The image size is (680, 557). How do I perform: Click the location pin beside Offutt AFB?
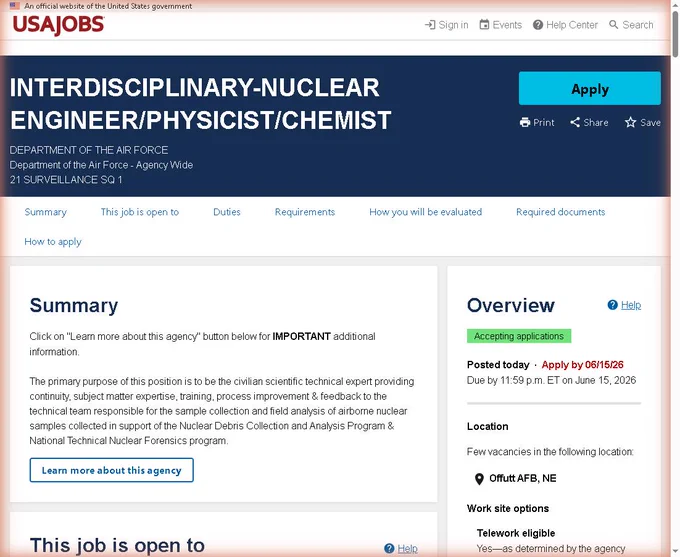point(479,479)
